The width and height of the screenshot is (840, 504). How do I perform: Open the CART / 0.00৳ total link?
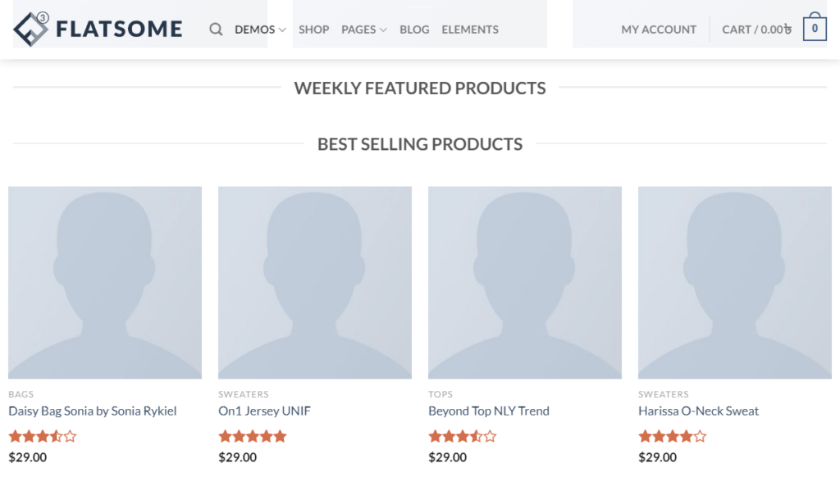(x=756, y=29)
